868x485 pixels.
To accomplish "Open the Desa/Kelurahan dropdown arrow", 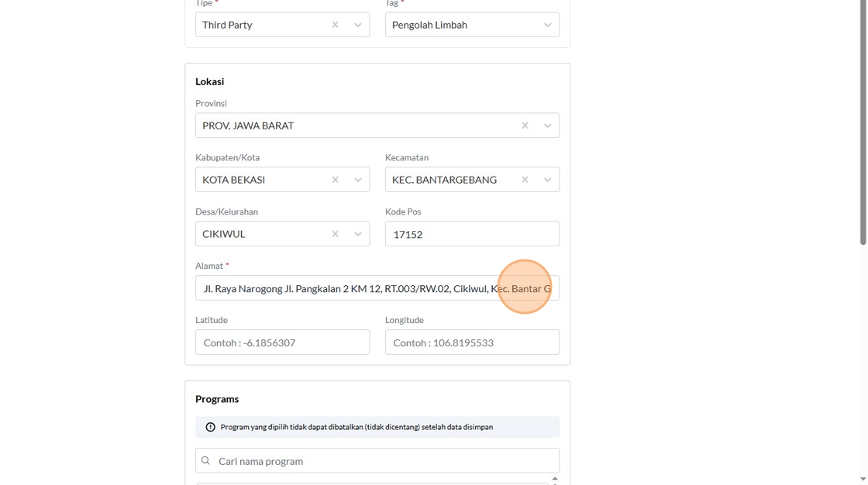I will 358,234.
